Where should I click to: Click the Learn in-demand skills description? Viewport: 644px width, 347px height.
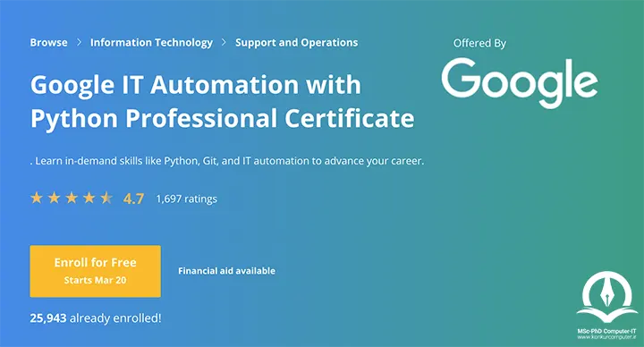[226, 161]
